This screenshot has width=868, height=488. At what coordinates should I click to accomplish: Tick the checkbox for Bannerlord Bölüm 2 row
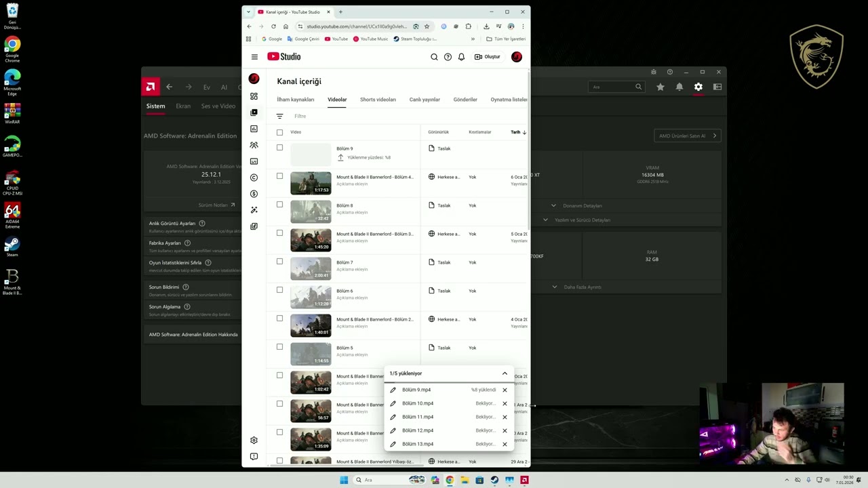point(279,319)
